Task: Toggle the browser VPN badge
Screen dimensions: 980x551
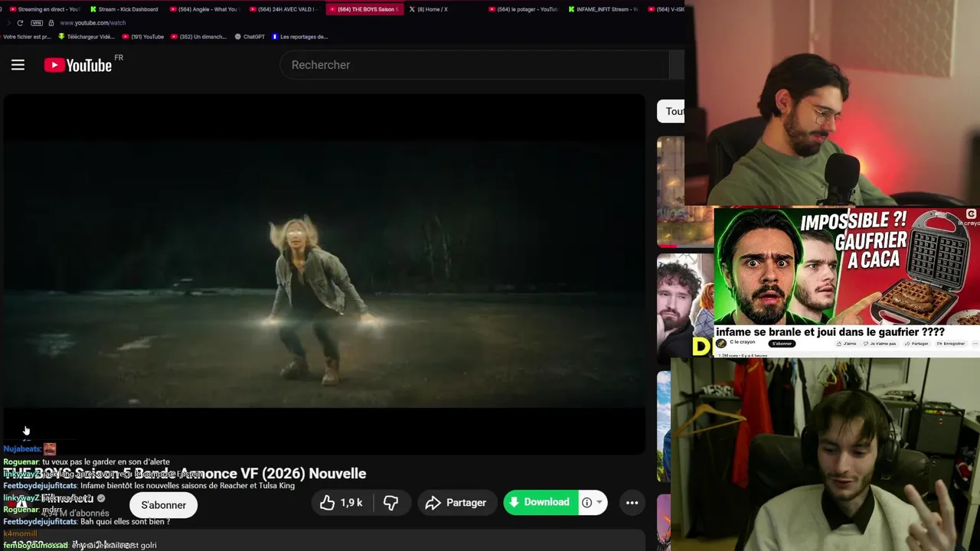Action: [x=37, y=23]
